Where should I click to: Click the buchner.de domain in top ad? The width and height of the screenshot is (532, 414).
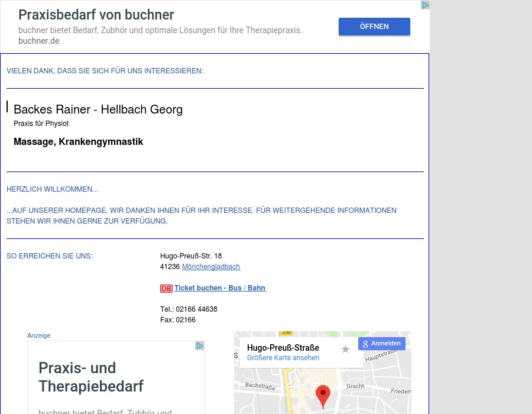point(38,41)
